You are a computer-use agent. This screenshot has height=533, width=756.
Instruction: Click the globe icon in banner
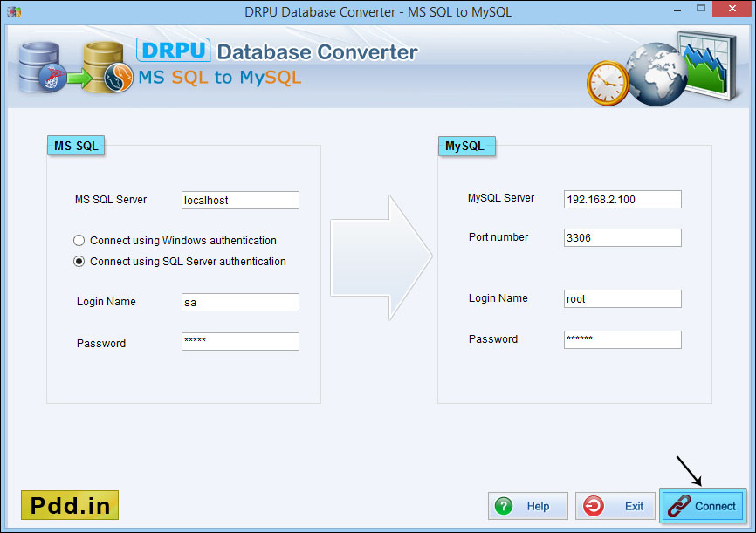(656, 74)
